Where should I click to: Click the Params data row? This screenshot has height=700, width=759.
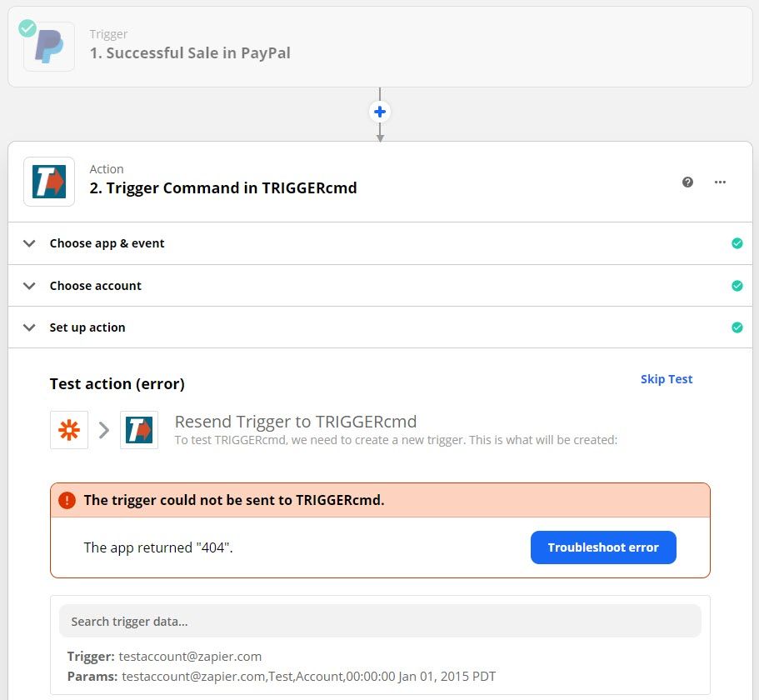point(282,677)
